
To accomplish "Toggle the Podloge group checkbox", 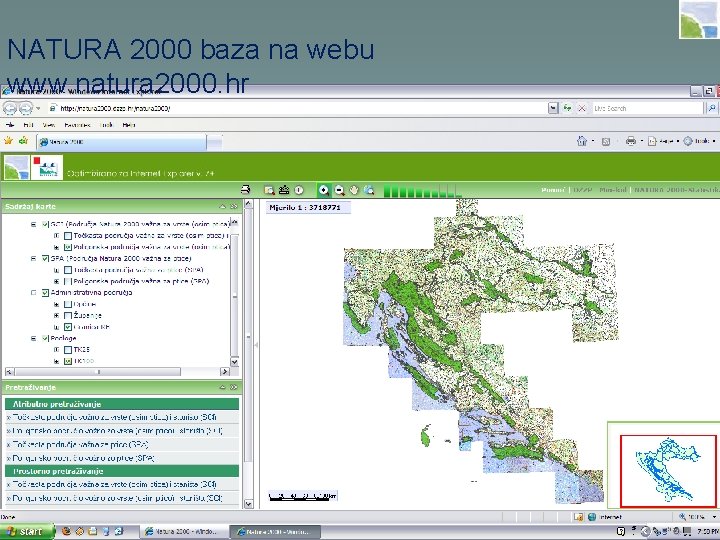I will click(45, 338).
